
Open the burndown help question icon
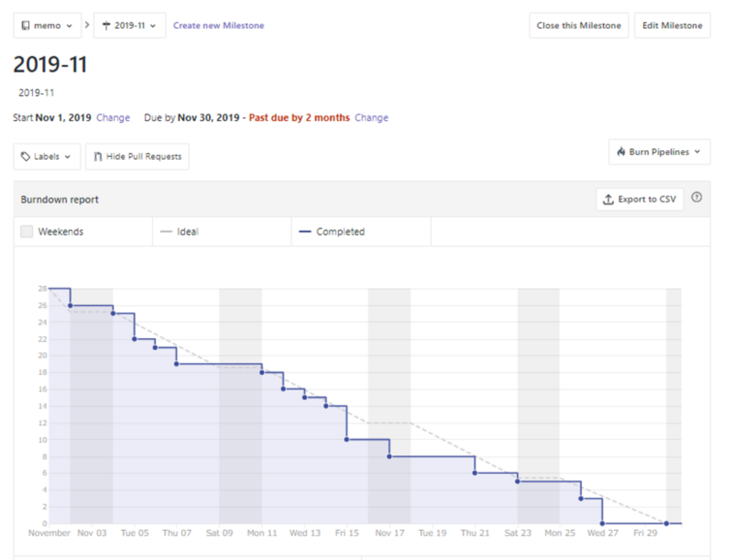pyautogui.click(x=696, y=197)
